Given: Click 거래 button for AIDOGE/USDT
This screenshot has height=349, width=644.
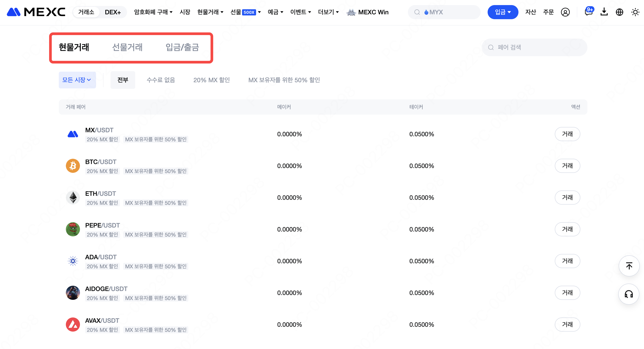Looking at the screenshot, I should click(567, 293).
